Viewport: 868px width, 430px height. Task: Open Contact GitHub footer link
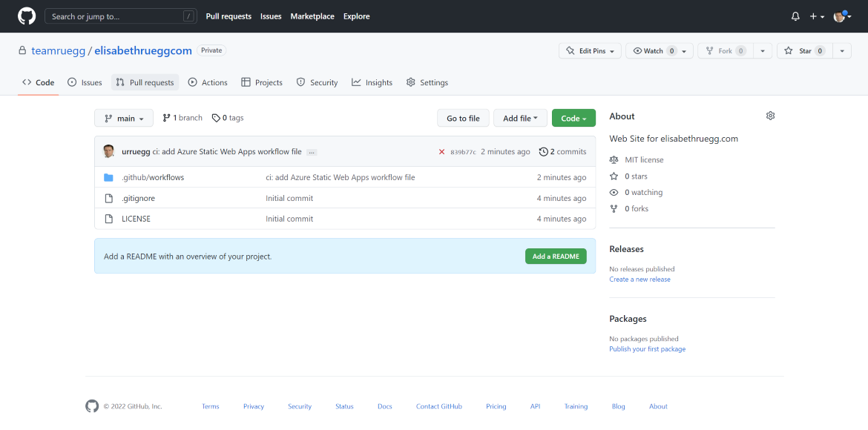point(439,406)
